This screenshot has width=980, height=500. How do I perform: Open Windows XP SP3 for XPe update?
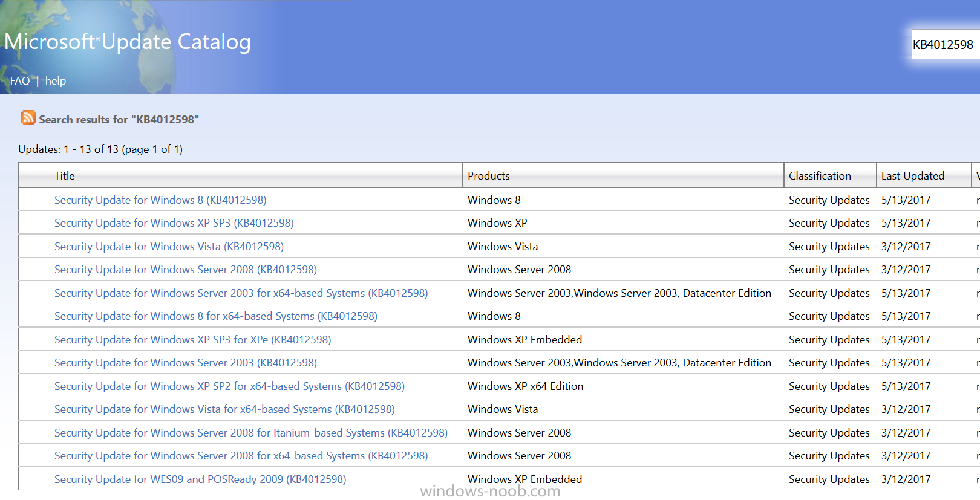click(193, 340)
